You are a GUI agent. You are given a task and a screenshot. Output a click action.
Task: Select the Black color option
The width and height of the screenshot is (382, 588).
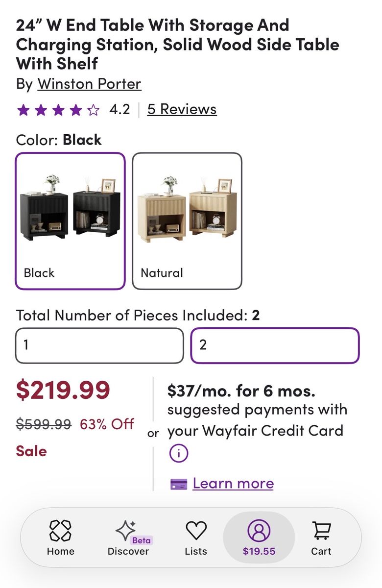70,221
